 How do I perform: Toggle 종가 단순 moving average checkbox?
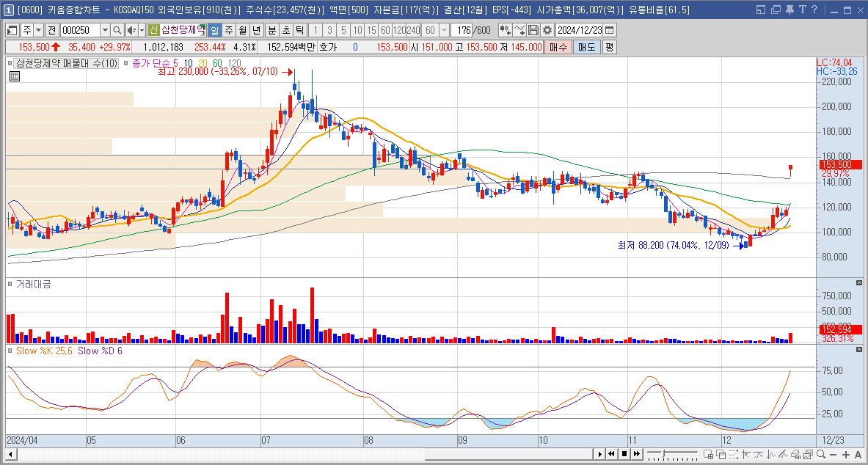click(x=127, y=64)
